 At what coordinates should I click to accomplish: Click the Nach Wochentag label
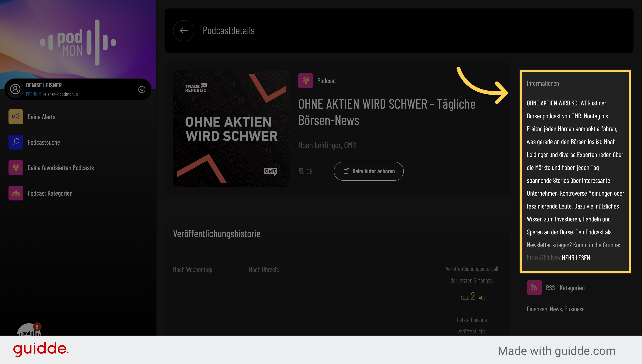tap(192, 269)
